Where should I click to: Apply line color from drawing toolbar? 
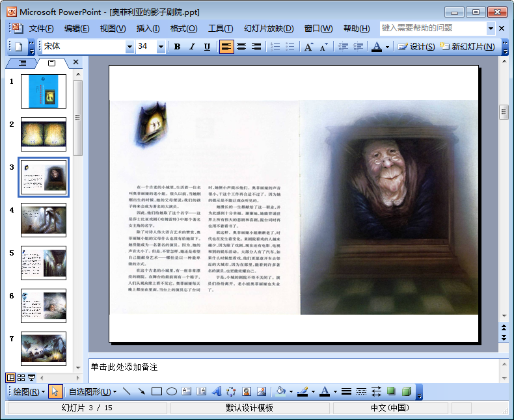click(x=303, y=391)
